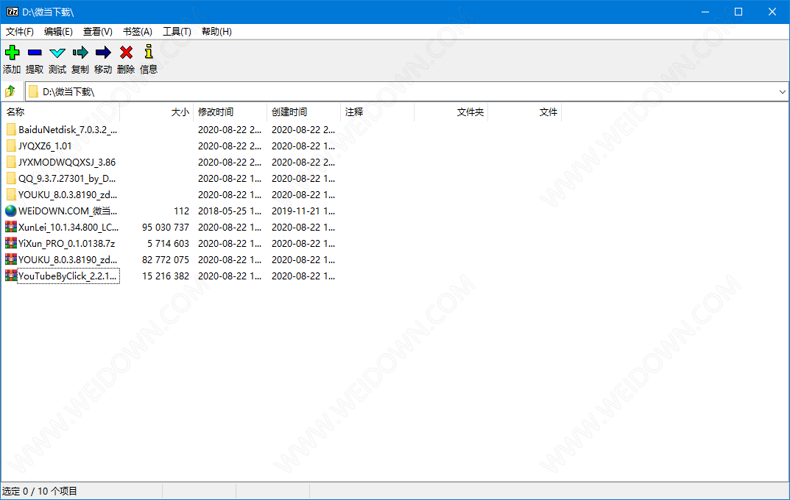This screenshot has width=790, height=500.
Task: Run the Test (测试) archive tool
Action: tap(57, 52)
